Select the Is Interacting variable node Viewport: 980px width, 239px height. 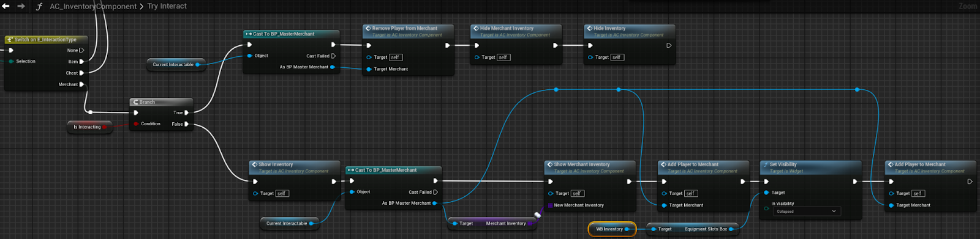(x=89, y=127)
